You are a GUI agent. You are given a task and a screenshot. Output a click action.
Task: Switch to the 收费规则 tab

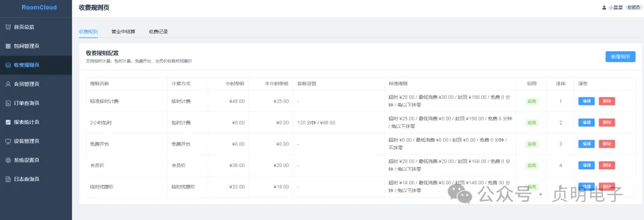tap(88, 32)
